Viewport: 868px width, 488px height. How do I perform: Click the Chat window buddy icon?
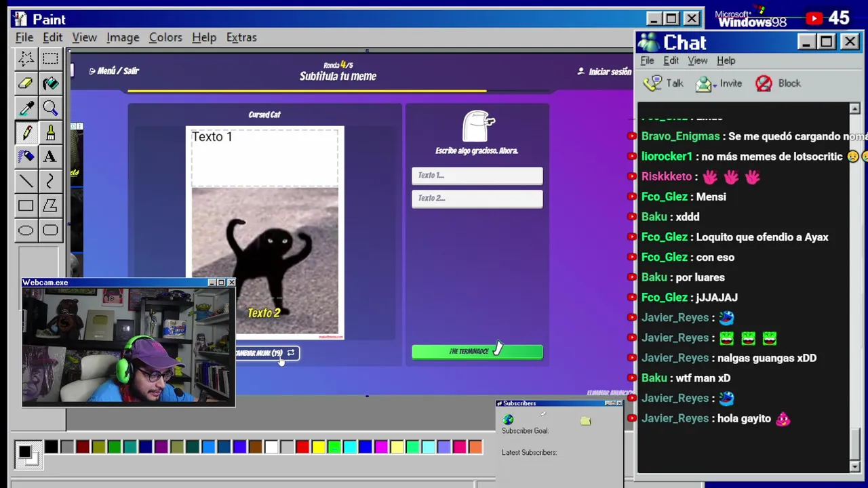(648, 43)
